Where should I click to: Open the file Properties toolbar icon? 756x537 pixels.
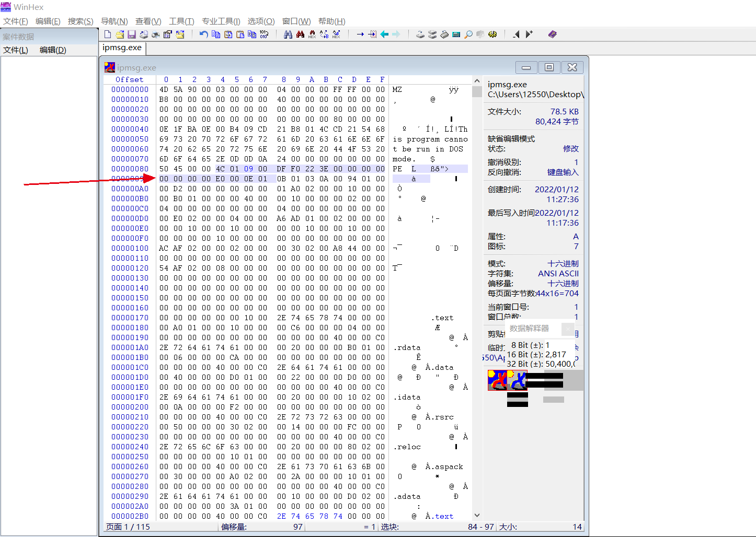(168, 34)
